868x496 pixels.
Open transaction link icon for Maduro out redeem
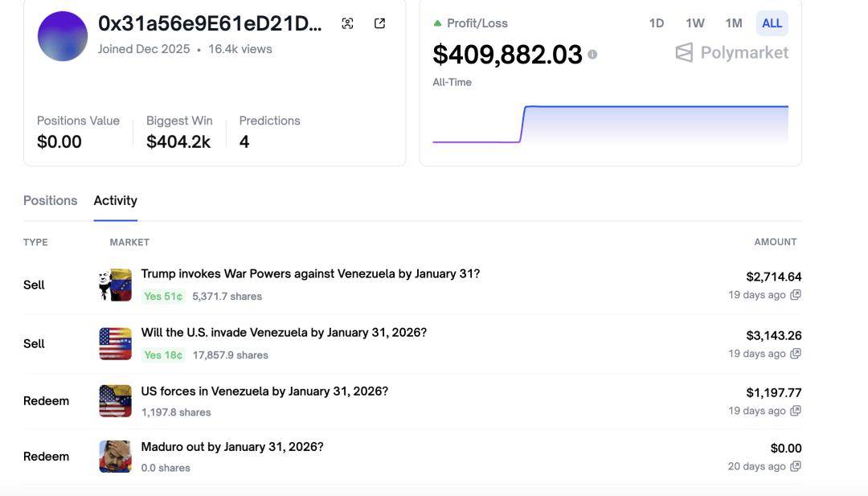tap(796, 466)
